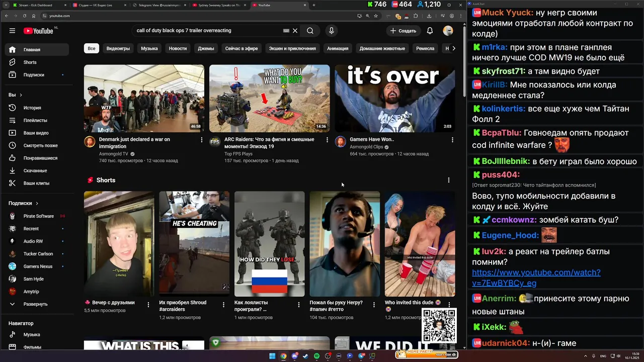Click the magnifier search button
644x362 pixels.
tap(310, 31)
